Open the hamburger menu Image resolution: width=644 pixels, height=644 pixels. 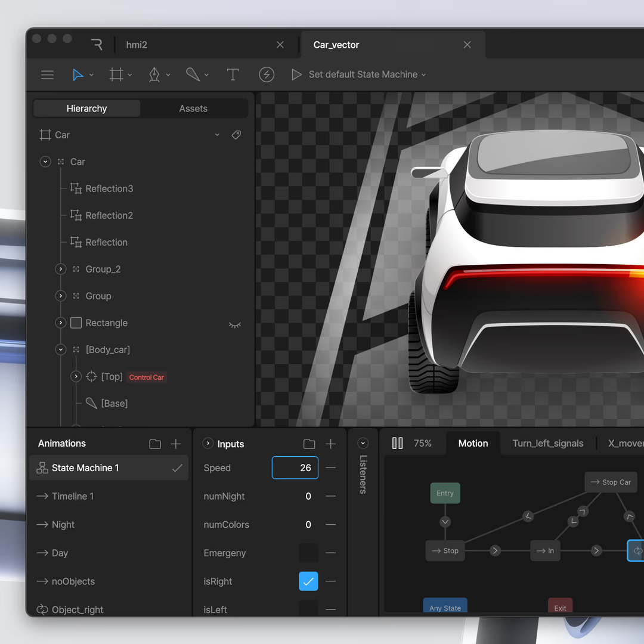[47, 75]
